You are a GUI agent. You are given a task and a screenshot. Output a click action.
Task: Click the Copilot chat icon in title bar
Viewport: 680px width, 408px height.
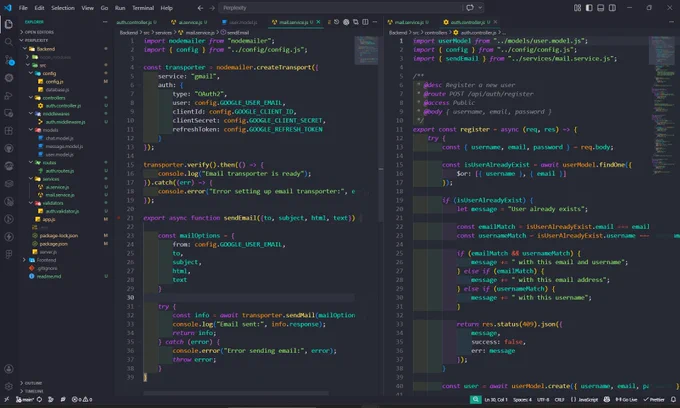[470, 8]
